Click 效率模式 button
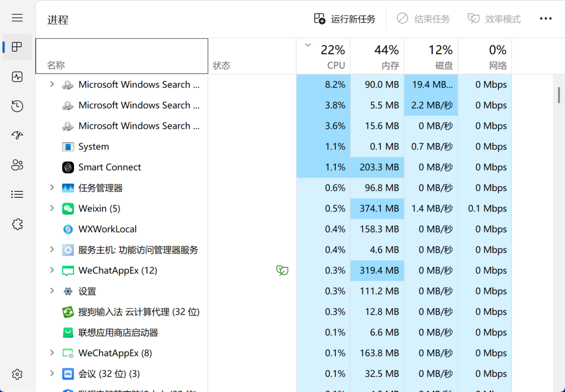The height and width of the screenshot is (392, 565). 494,19
